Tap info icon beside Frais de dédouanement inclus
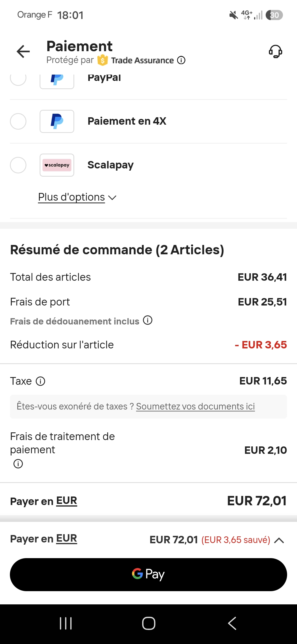Screen dimensions: 297x644 pyautogui.click(x=148, y=320)
